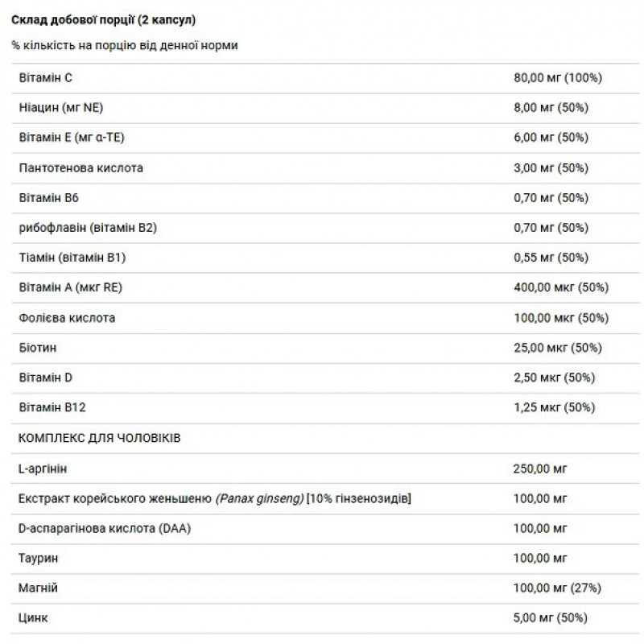Click the '100,00 мг (27%)' Магній value

pyautogui.click(x=558, y=588)
